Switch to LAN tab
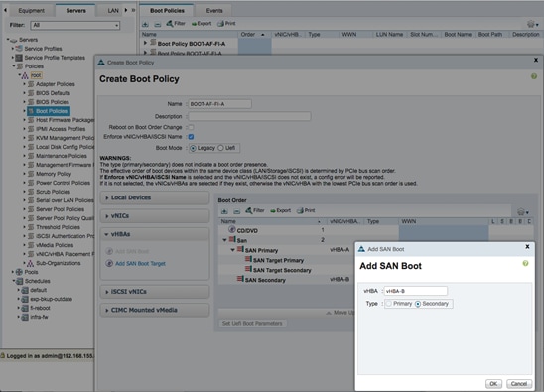544x392 pixels. [113, 10]
